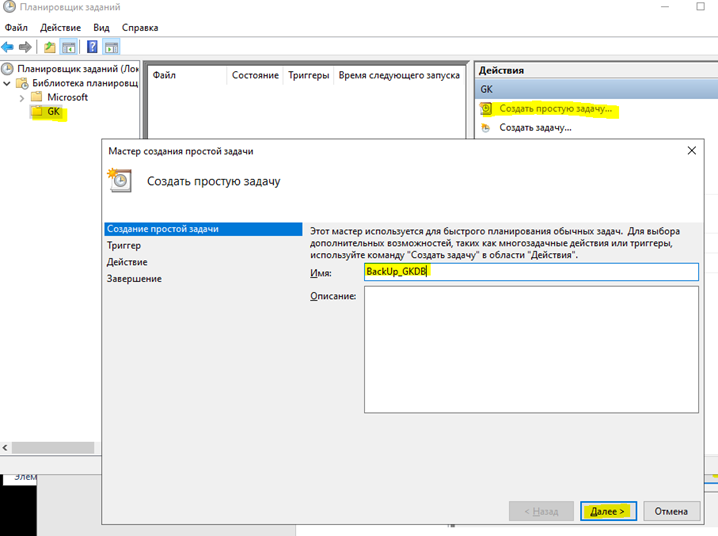Click the Создать простую задачу link
This screenshot has height=536, width=718.
click(555, 109)
